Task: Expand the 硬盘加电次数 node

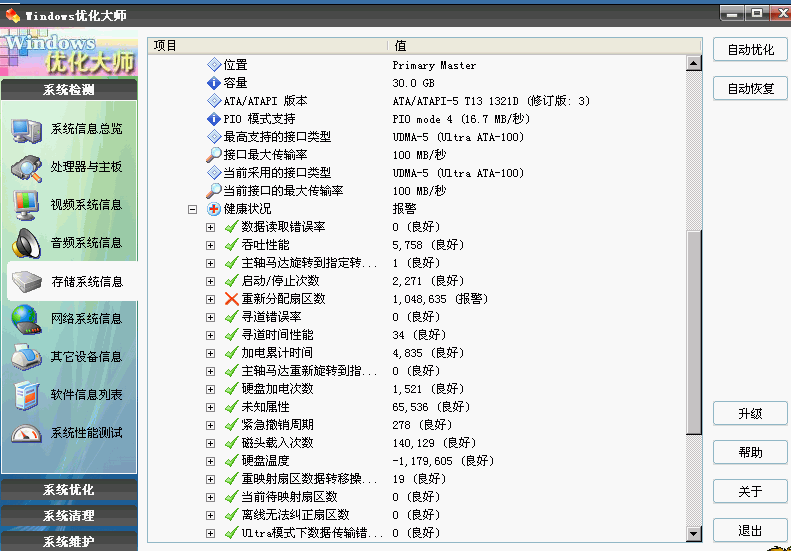Action: (210, 389)
